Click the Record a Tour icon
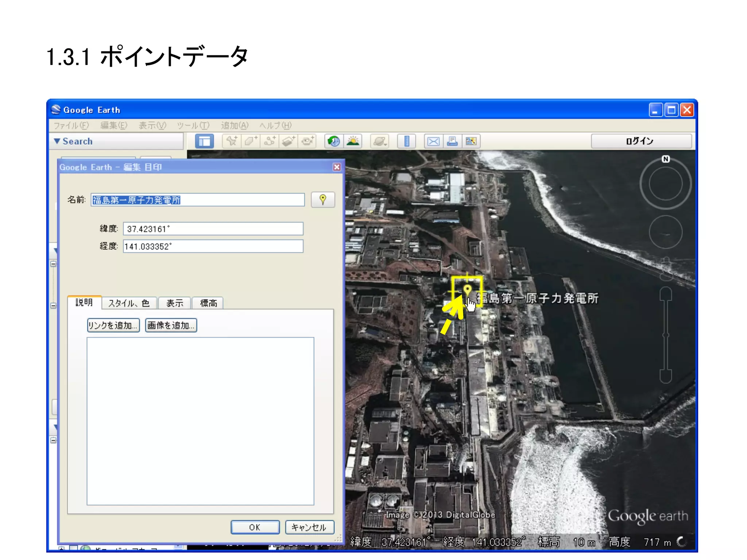This screenshot has width=747, height=560. 307,141
